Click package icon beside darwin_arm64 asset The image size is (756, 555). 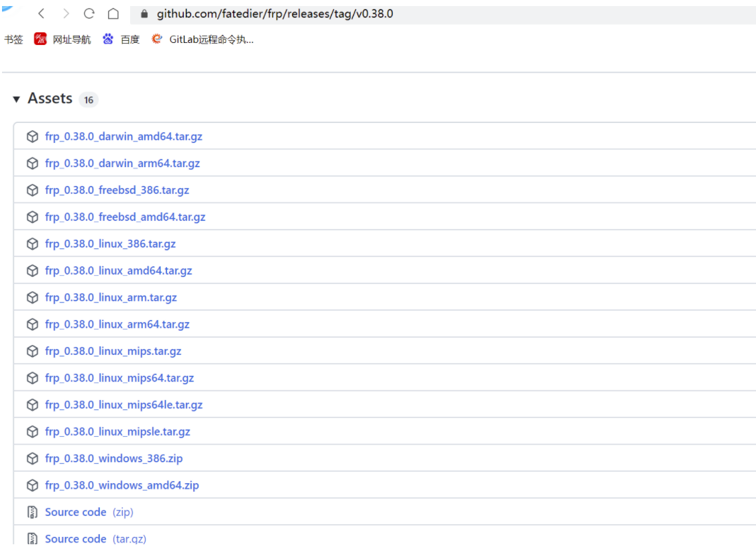coord(32,164)
